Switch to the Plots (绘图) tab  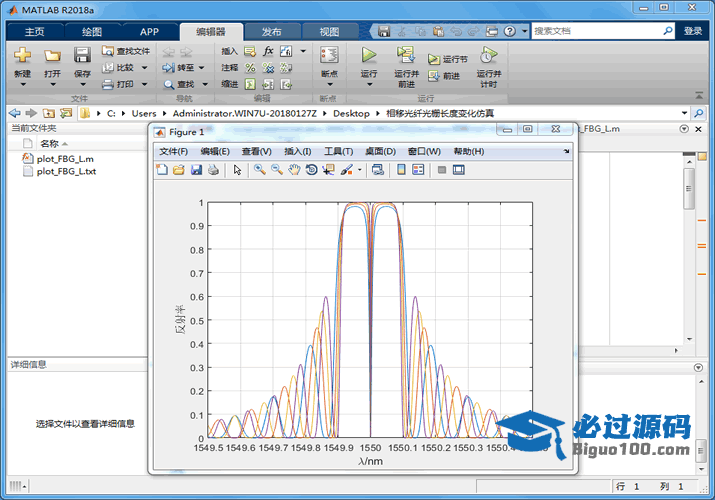click(92, 31)
